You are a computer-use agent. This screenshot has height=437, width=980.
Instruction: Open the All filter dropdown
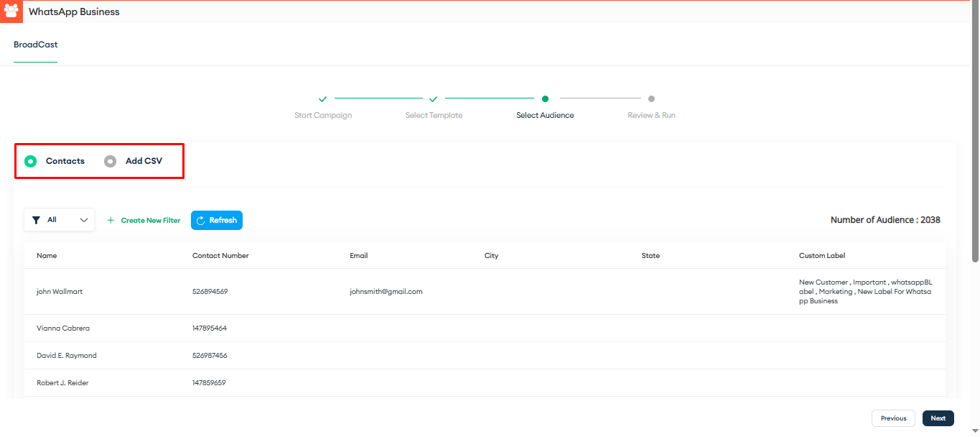(60, 220)
